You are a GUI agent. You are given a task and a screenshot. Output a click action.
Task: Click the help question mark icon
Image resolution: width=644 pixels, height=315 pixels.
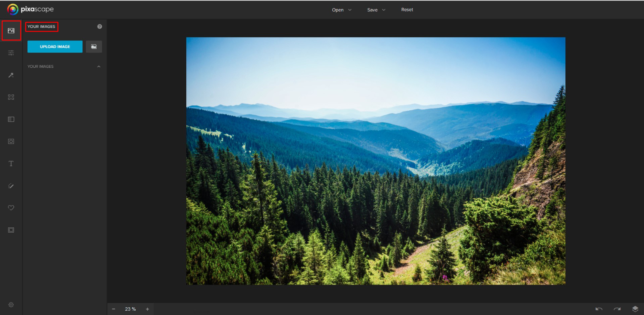[100, 27]
